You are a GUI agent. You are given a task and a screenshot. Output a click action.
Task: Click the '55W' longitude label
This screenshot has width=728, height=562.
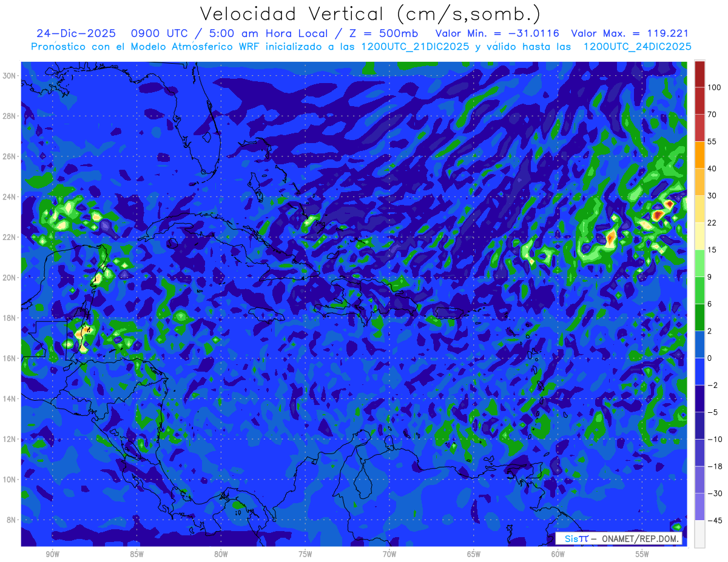click(642, 554)
